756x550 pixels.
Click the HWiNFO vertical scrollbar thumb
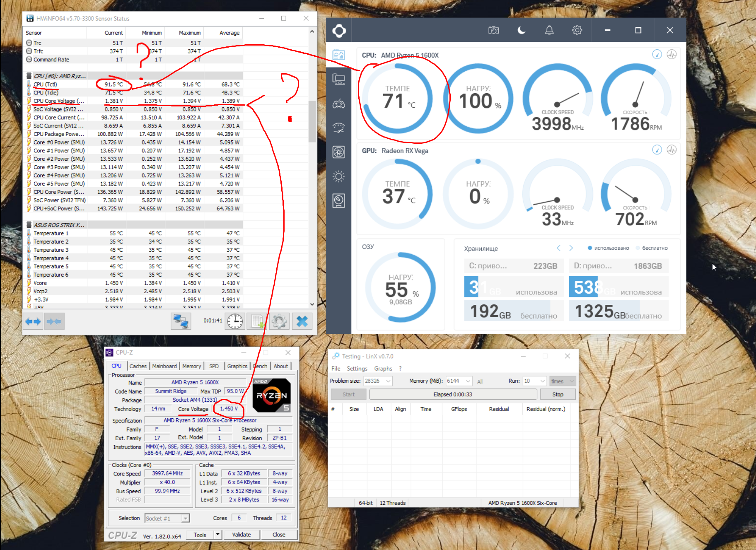312,121
